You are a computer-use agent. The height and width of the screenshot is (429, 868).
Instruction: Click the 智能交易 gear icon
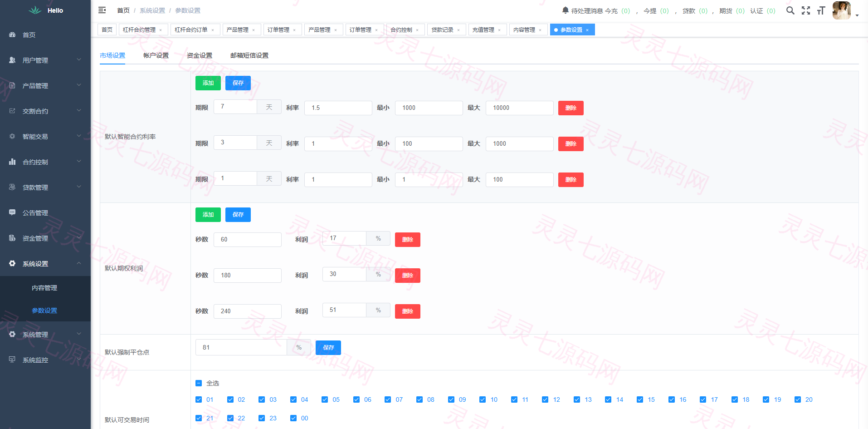point(12,136)
